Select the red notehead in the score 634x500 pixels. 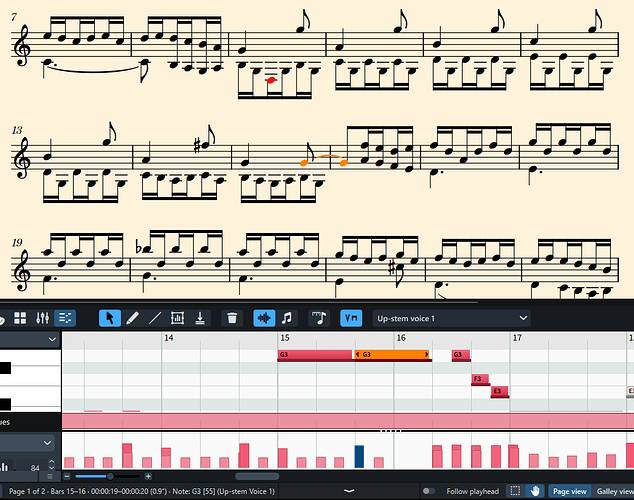(271, 80)
